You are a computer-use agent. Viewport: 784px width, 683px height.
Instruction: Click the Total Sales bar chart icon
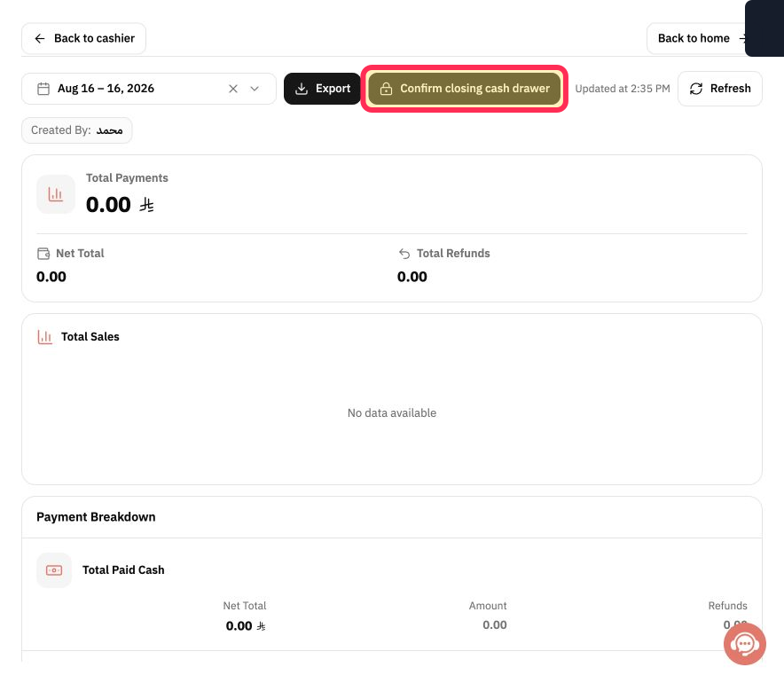(45, 337)
